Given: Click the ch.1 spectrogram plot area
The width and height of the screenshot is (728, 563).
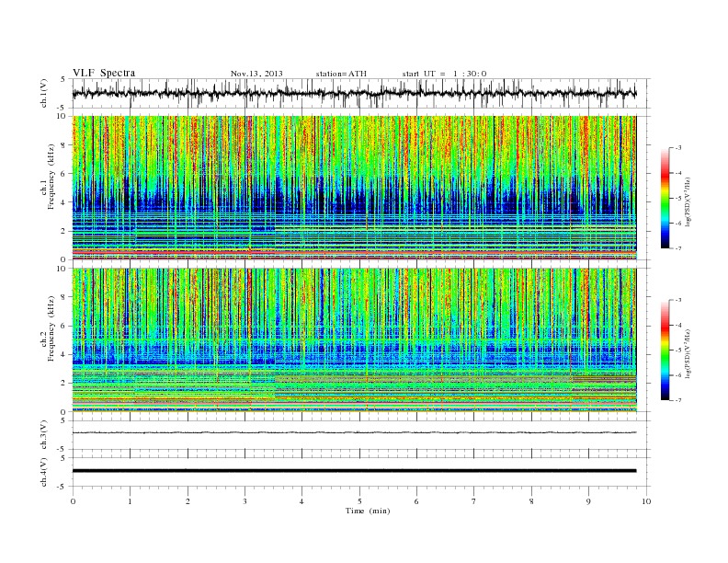Looking at the screenshot, I should [x=354, y=188].
